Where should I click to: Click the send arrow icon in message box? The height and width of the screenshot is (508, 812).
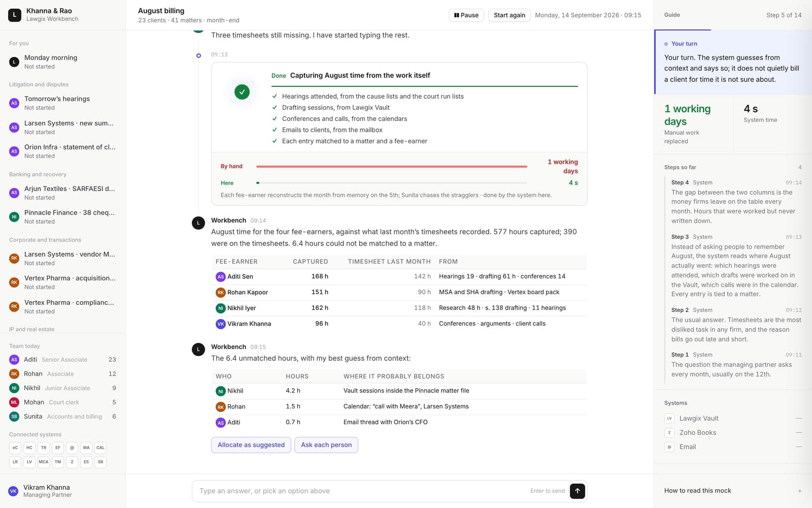point(578,491)
